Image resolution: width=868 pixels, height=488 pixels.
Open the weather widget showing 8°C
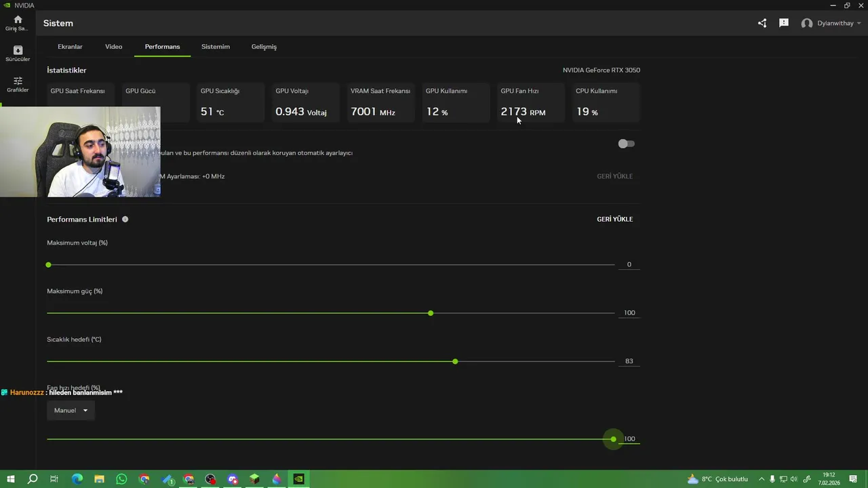coord(717,479)
